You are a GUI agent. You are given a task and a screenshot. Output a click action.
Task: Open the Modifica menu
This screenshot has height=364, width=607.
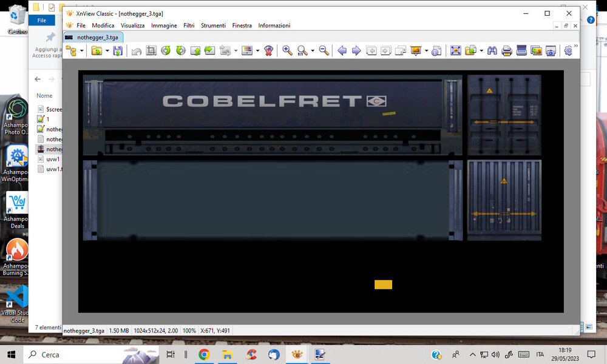point(103,25)
